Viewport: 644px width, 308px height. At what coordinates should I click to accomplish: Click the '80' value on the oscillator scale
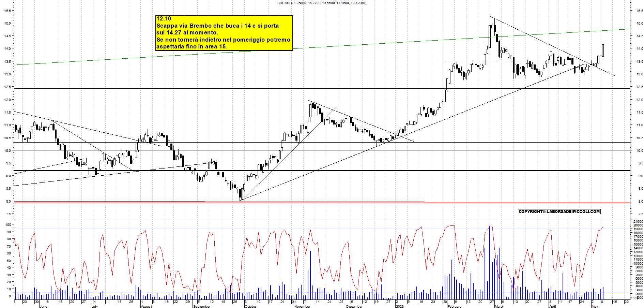9,239
